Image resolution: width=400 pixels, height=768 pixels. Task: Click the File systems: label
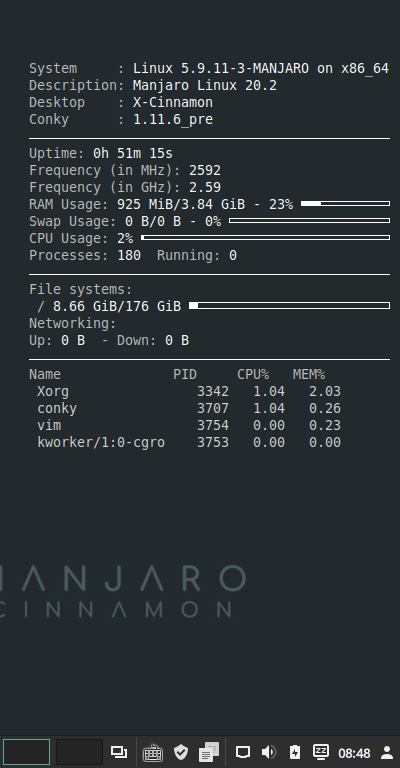(x=81, y=289)
